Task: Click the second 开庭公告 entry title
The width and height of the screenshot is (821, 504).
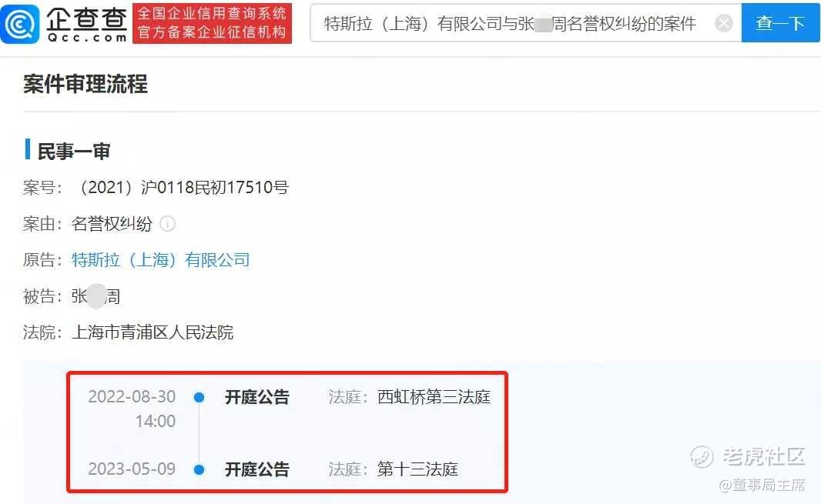Action: pos(257,469)
